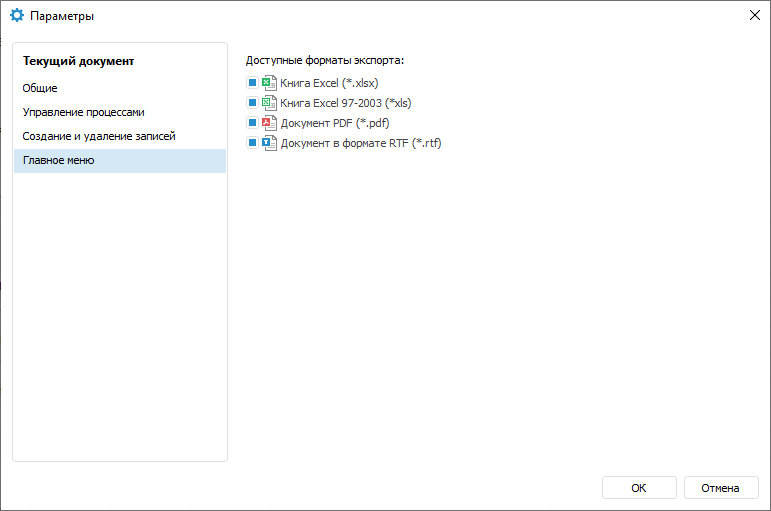Select Создание и удаление записей section
Screen dimensions: 771x511
tap(99, 136)
